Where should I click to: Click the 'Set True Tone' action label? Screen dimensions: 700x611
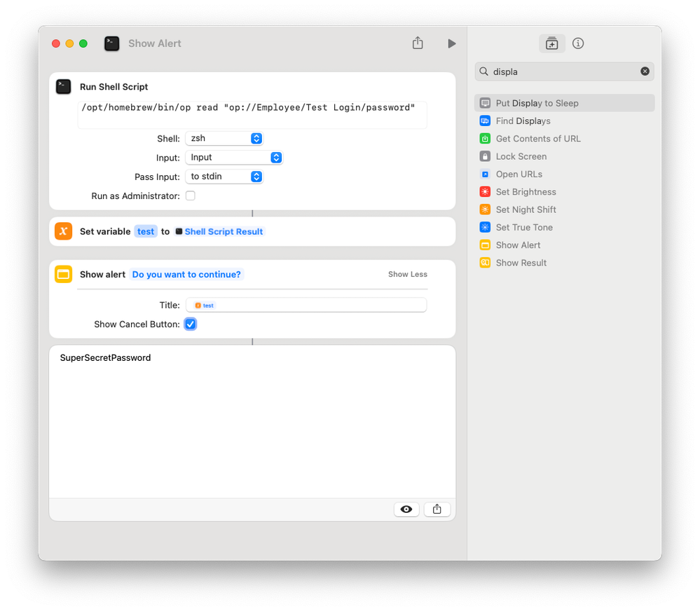(x=524, y=227)
